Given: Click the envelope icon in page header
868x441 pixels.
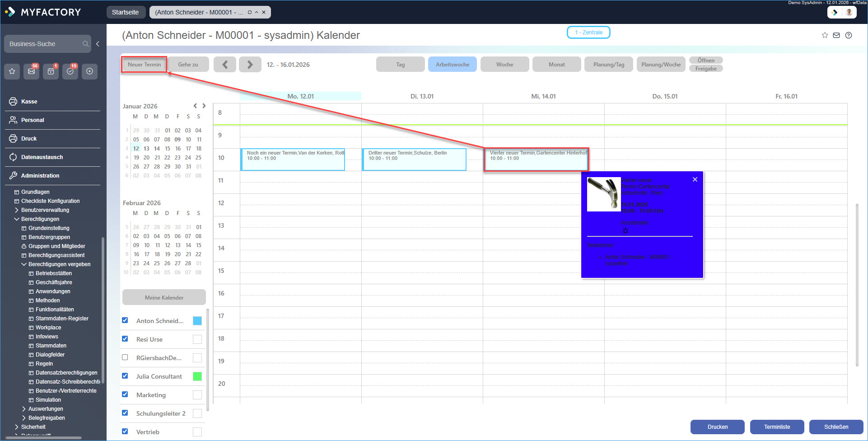Looking at the screenshot, I should click(x=836, y=35).
